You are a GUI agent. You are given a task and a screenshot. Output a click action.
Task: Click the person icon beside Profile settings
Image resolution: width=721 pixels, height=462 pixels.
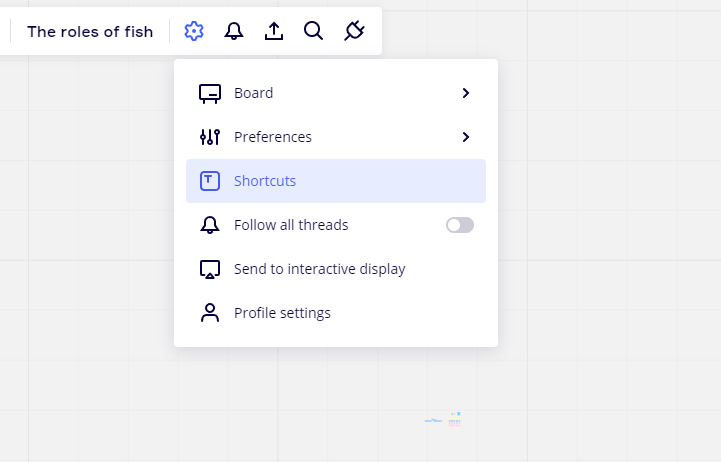click(x=210, y=313)
